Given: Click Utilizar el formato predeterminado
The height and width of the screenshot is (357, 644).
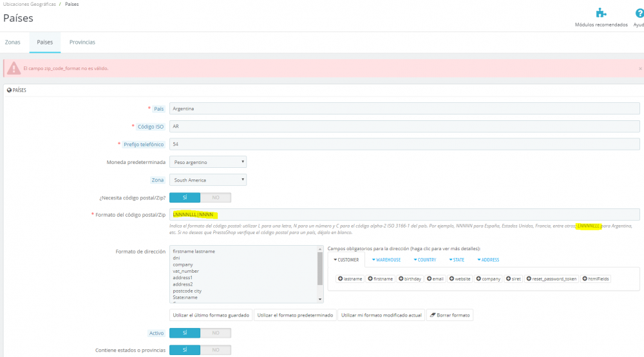Looking at the screenshot, I should pos(295,315).
